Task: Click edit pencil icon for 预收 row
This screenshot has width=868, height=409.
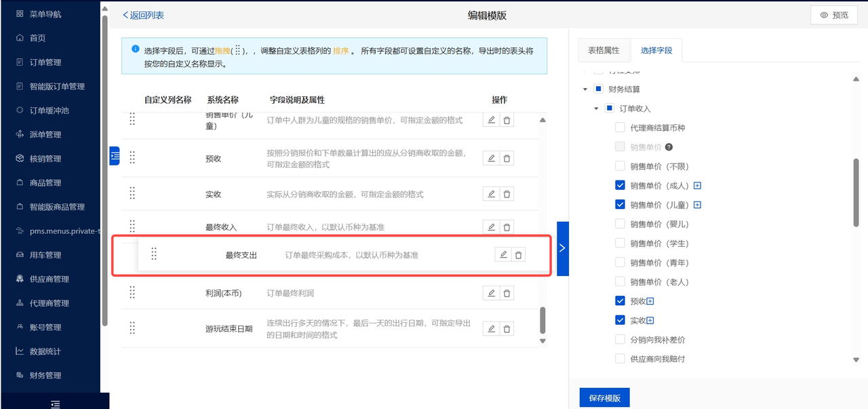Action: (x=492, y=159)
